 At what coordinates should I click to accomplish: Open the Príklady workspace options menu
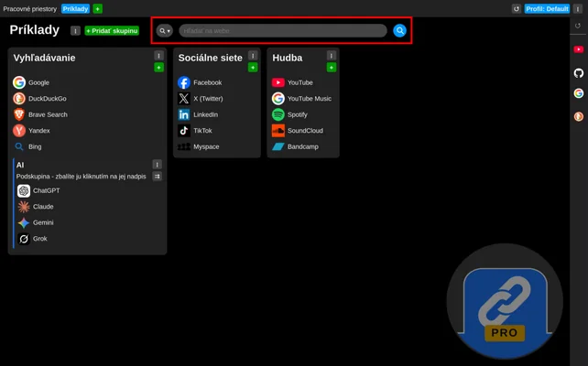click(75, 31)
